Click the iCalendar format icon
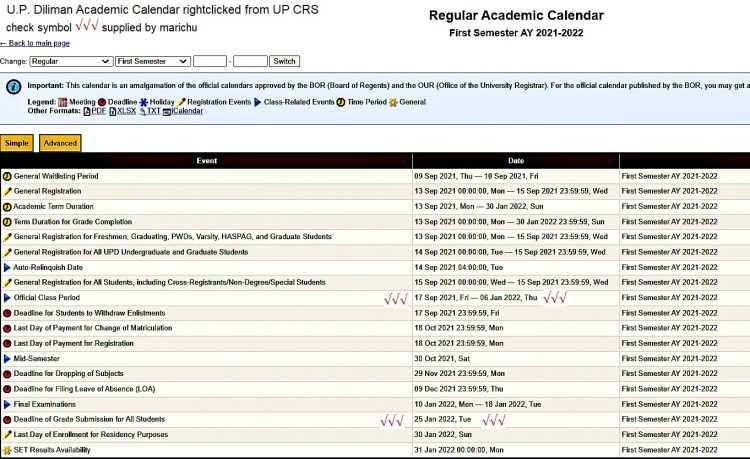This screenshot has width=750, height=459. 166,111
